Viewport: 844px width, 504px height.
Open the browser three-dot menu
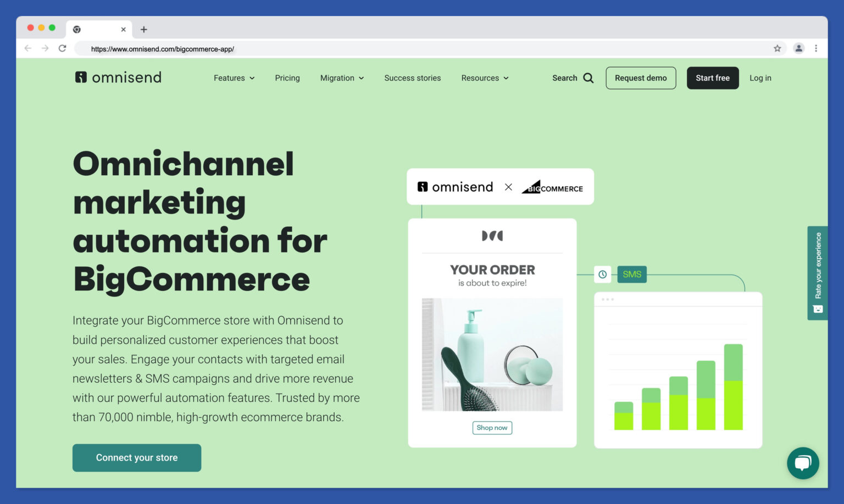[816, 48]
